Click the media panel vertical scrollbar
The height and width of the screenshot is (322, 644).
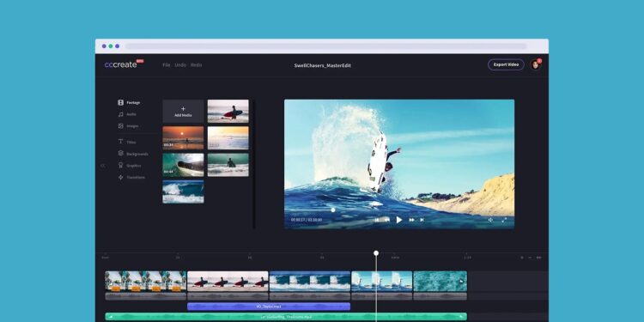254,164
